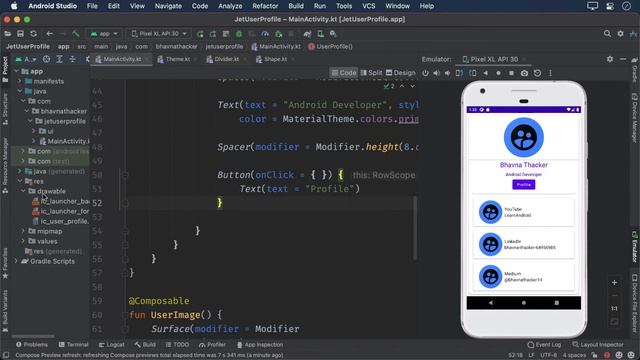Click the Save All toolbar icon
This screenshot has width=640, height=360.
coord(20,33)
